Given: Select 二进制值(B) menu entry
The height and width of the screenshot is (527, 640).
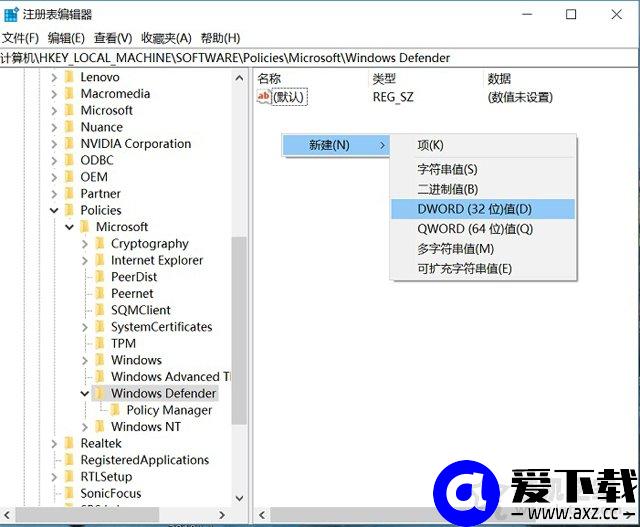Looking at the screenshot, I should tap(483, 189).
